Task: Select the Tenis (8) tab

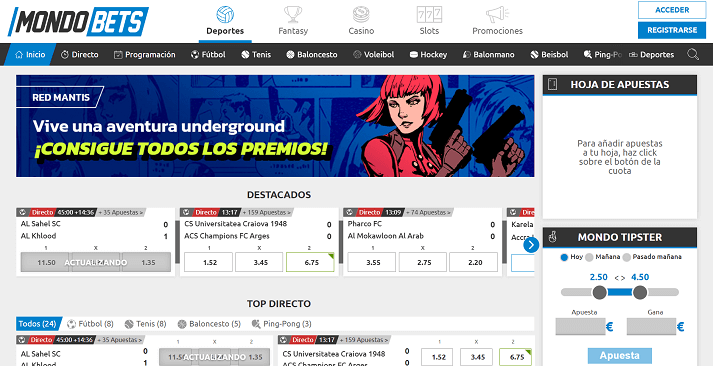Action: 146,324
